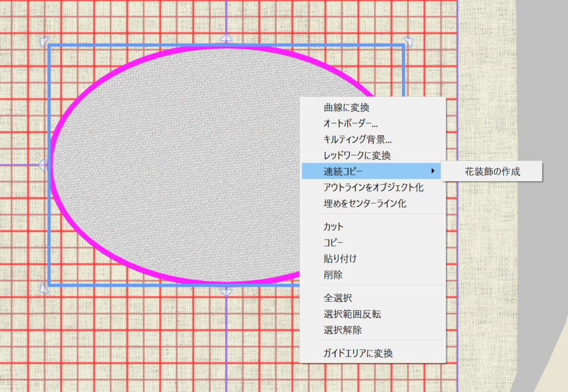Viewport: 568px width, 392px height.
Task: Select everything with 全選択
Action: coord(338,298)
